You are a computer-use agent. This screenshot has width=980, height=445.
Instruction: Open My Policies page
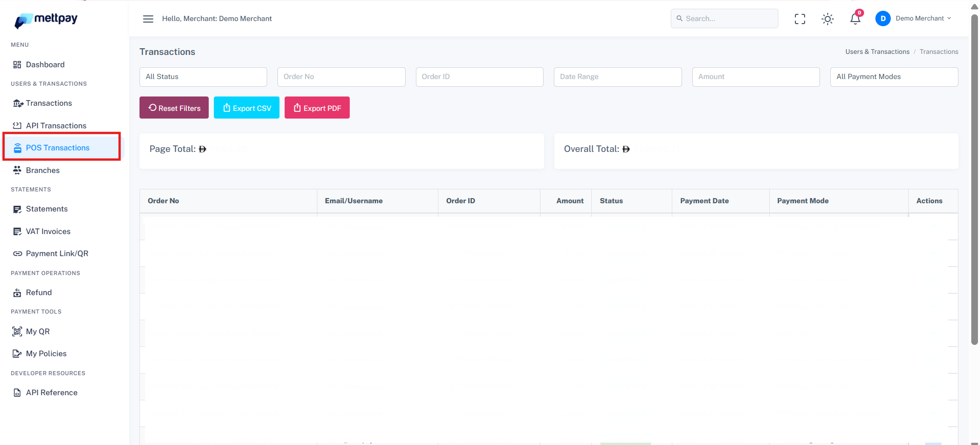tap(46, 354)
